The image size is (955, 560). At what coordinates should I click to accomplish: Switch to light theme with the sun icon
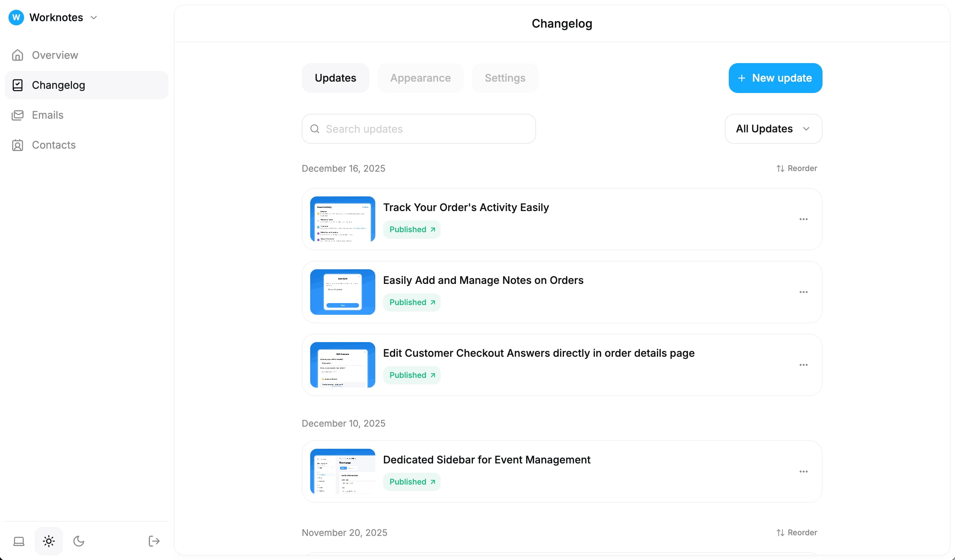point(48,541)
